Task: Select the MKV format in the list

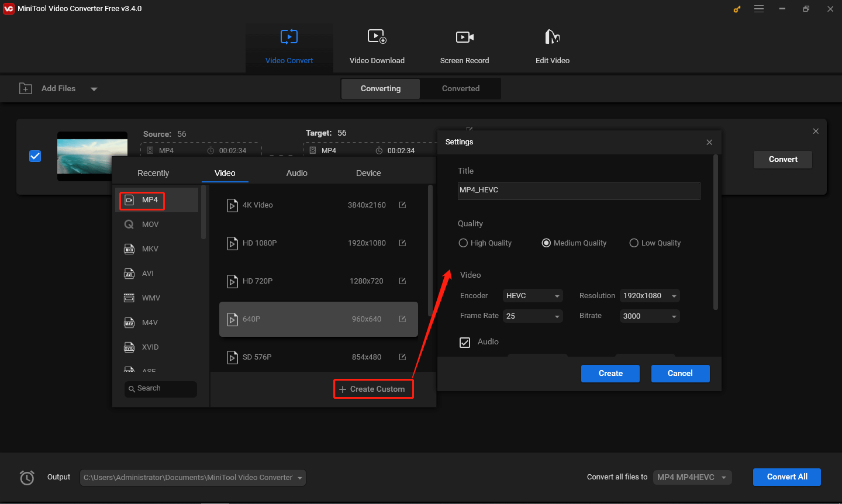Action: (157, 249)
